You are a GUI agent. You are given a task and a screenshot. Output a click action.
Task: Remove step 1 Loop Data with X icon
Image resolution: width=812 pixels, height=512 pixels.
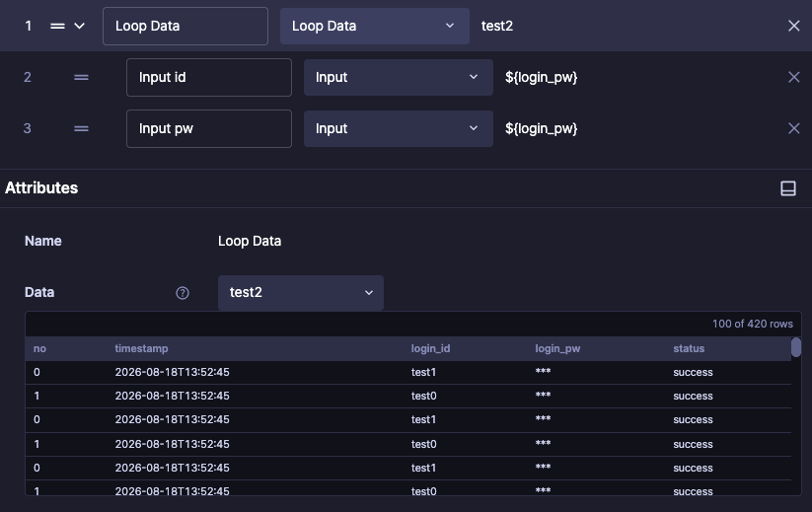pyautogui.click(x=793, y=26)
